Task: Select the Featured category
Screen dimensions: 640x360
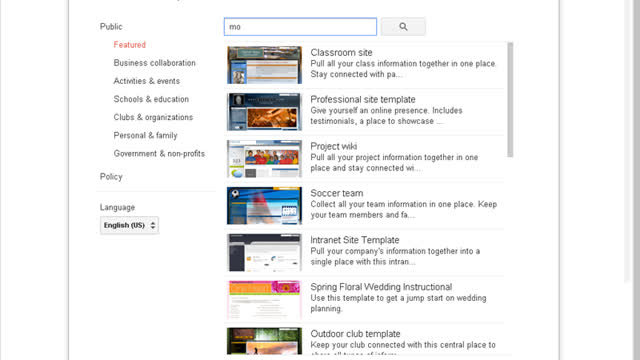Action: 129,45
